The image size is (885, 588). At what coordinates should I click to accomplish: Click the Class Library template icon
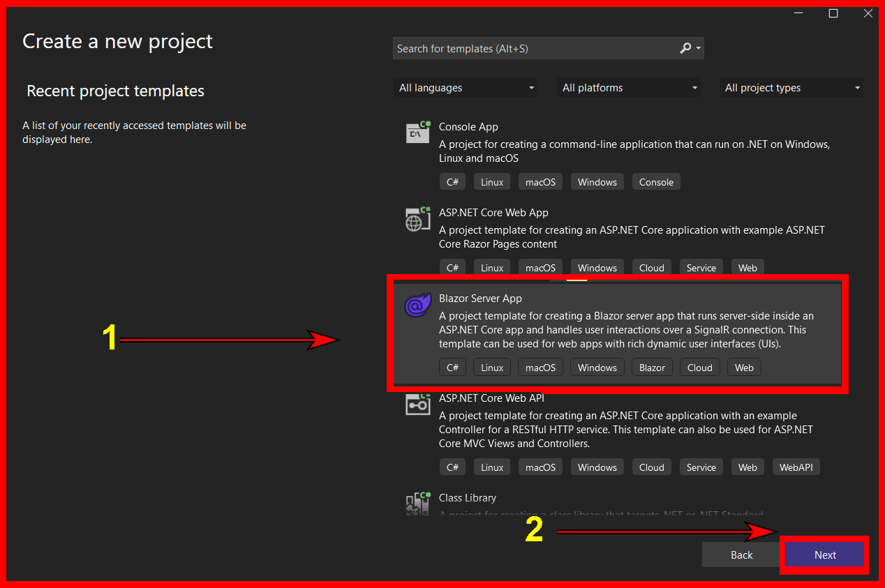pos(417,503)
